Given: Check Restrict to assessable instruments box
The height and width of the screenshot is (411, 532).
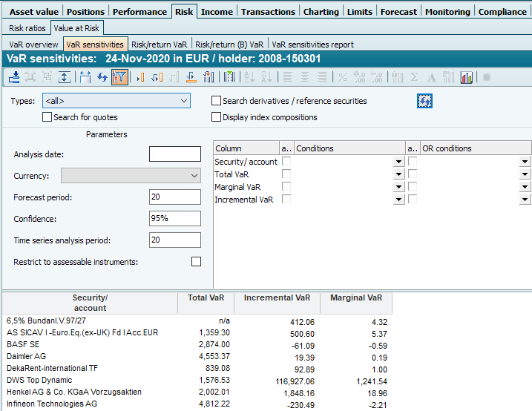Looking at the screenshot, I should [x=196, y=262].
